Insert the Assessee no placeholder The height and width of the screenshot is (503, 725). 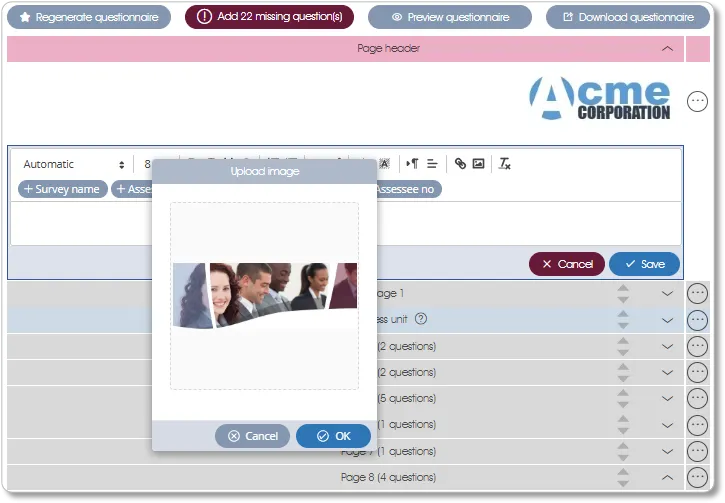408,189
